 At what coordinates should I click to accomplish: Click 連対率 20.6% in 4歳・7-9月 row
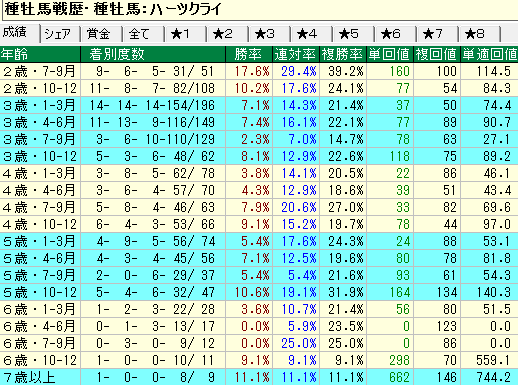(296, 207)
